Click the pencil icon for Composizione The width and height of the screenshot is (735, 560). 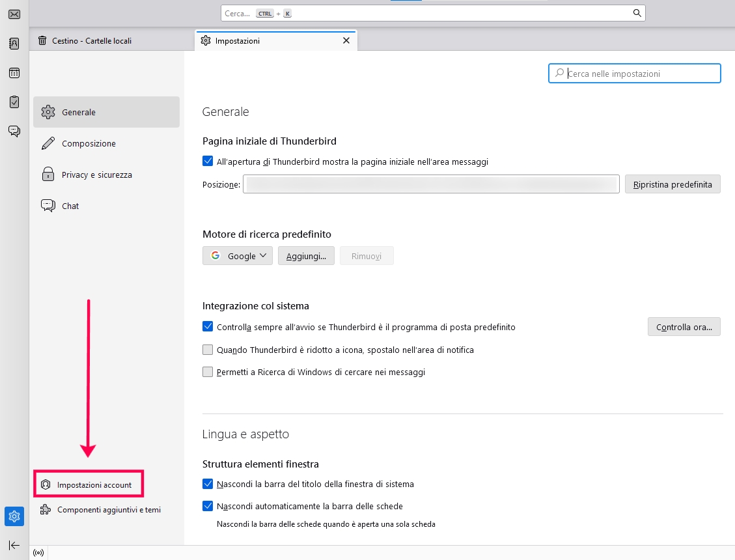(48, 143)
